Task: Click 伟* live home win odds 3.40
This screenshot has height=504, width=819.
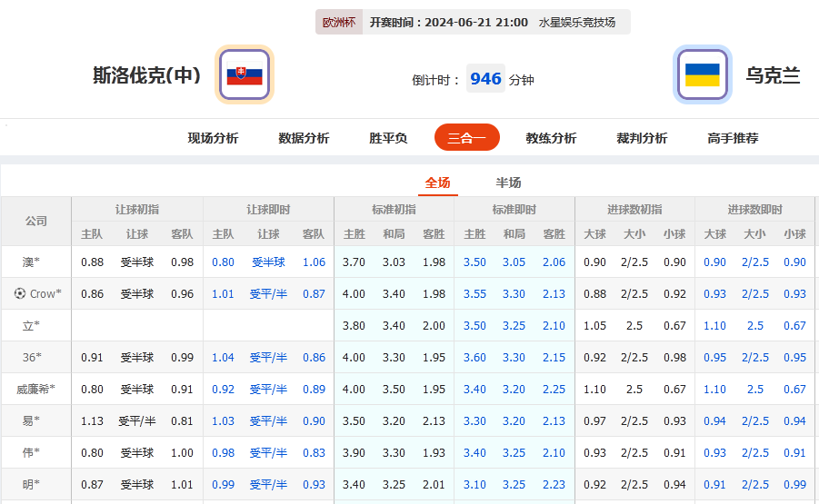Action: click(x=474, y=453)
